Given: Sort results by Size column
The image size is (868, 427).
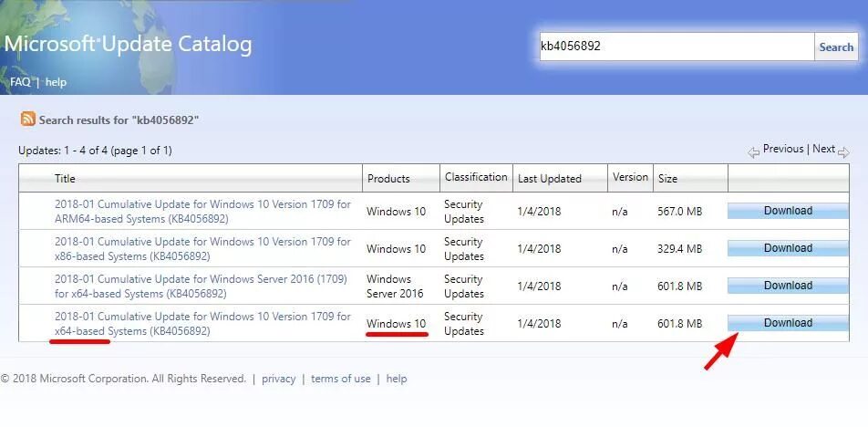Looking at the screenshot, I should (x=667, y=178).
